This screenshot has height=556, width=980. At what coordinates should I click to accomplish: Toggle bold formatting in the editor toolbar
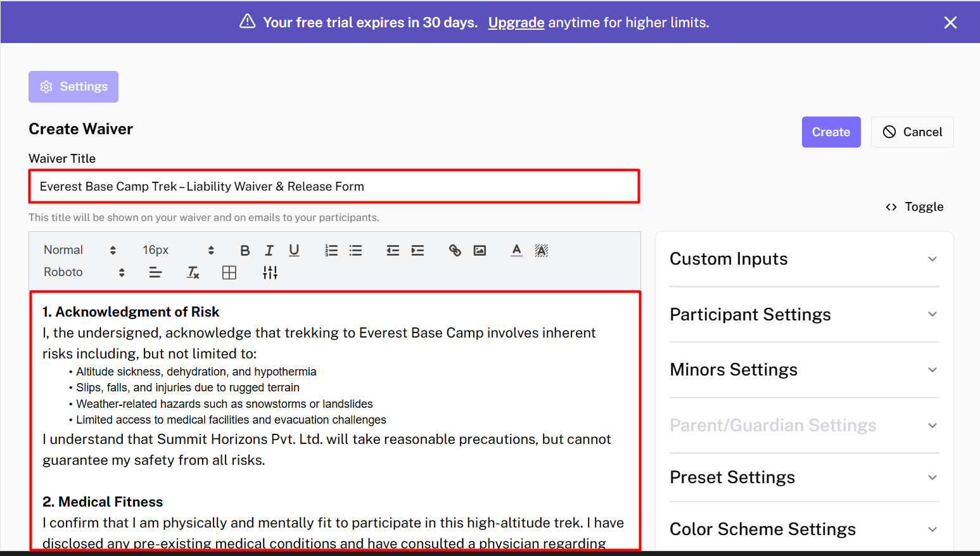[x=245, y=251]
